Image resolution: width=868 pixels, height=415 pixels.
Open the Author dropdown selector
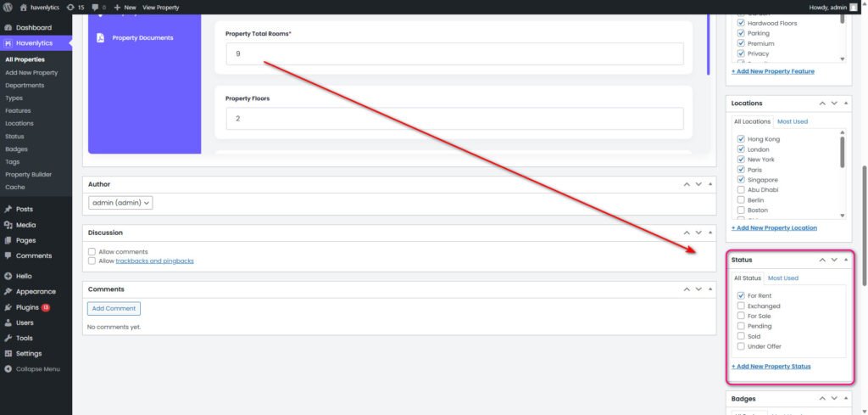tap(120, 203)
